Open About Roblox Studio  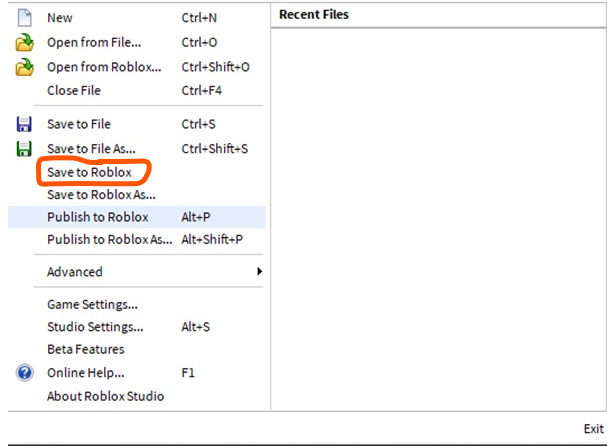click(x=105, y=396)
